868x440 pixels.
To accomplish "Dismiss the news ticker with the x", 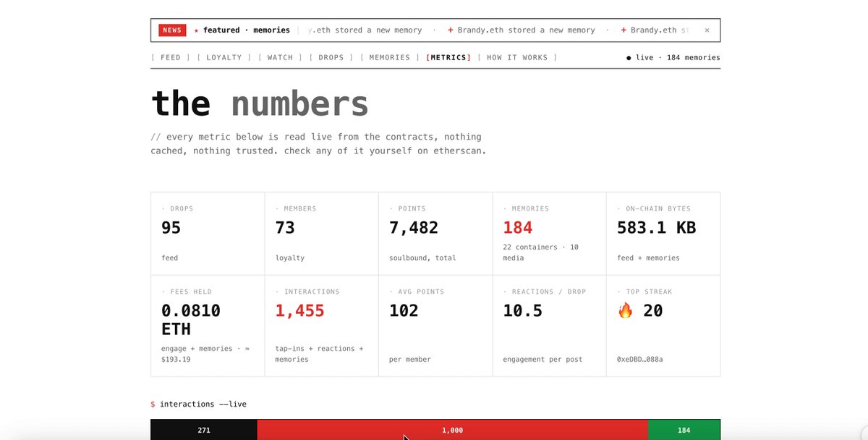I will click(707, 30).
